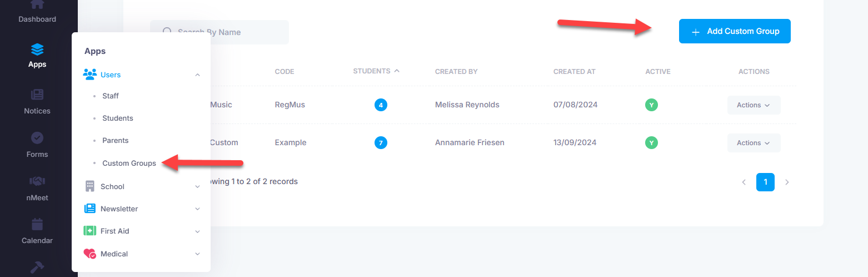
Task: Open the Notices sidebar icon
Action: point(37,101)
